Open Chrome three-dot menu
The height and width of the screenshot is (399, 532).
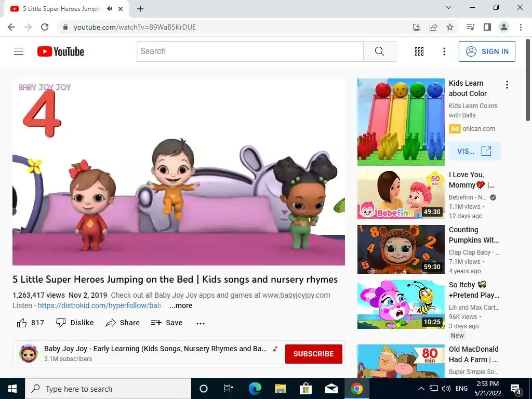point(521,27)
